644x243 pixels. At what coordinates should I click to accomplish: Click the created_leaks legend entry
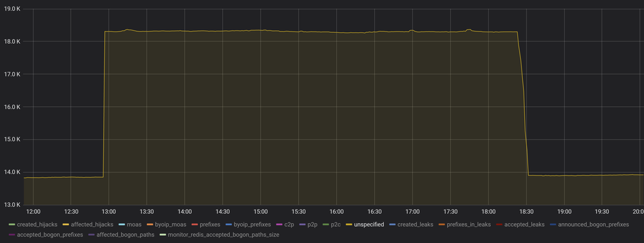click(x=411, y=224)
